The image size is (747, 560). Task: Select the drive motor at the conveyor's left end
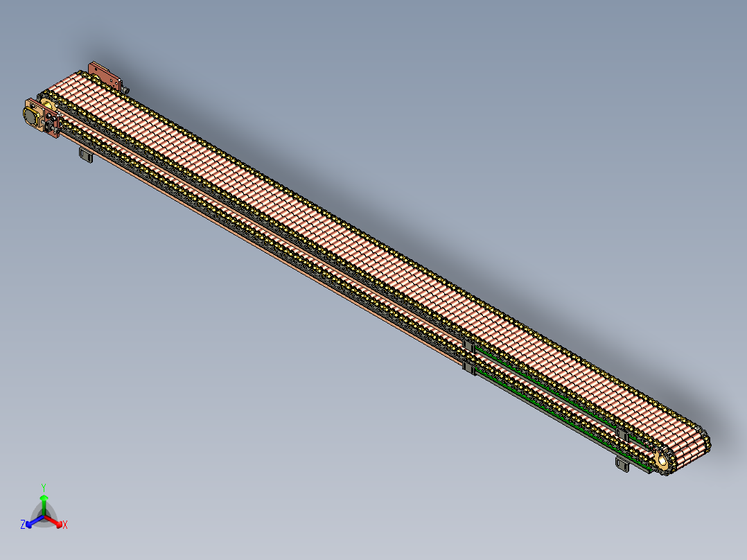(x=30, y=116)
